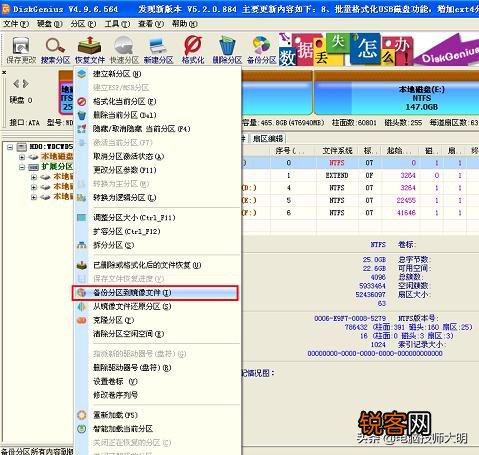
Task: Open the 硬盘(D) menu
Action: (x=49, y=24)
